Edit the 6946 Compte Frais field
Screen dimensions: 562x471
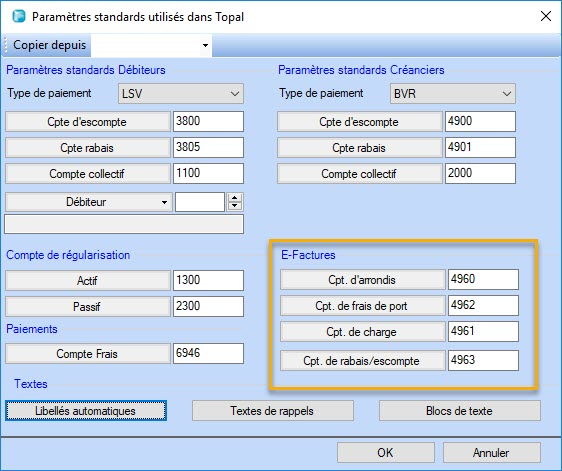click(208, 353)
